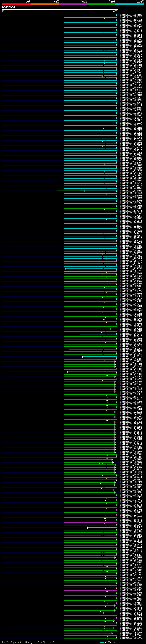Viewport: 146px width, 644px height.
Task: Select label UniRef100_Q8WQ94
Action: (x=131, y=402)
